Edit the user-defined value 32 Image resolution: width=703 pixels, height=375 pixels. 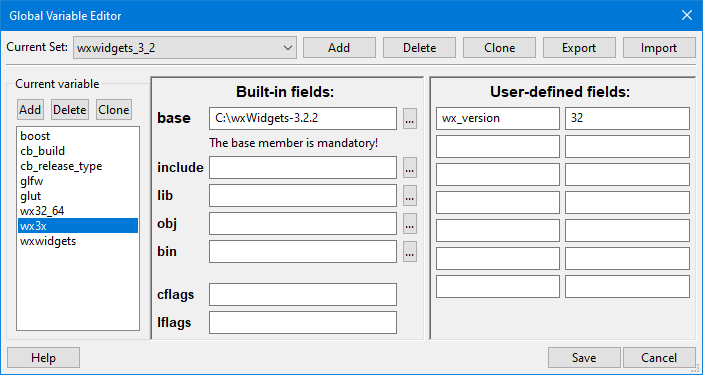pos(627,118)
